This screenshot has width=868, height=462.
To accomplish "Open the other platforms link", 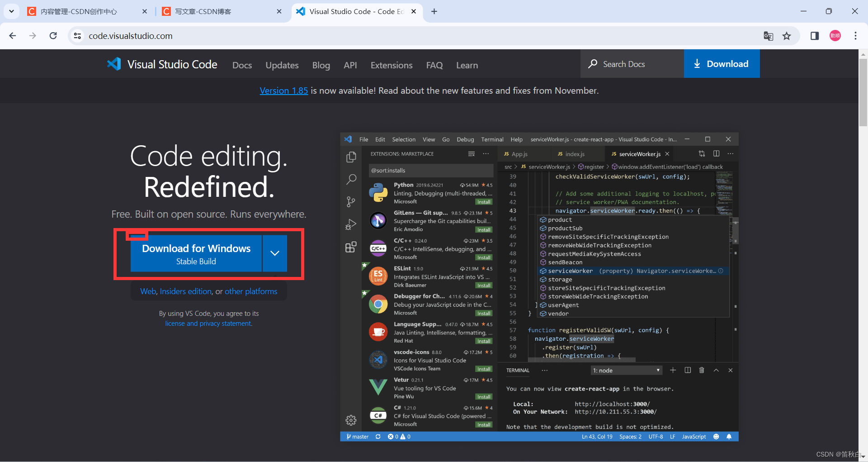I will (x=251, y=291).
